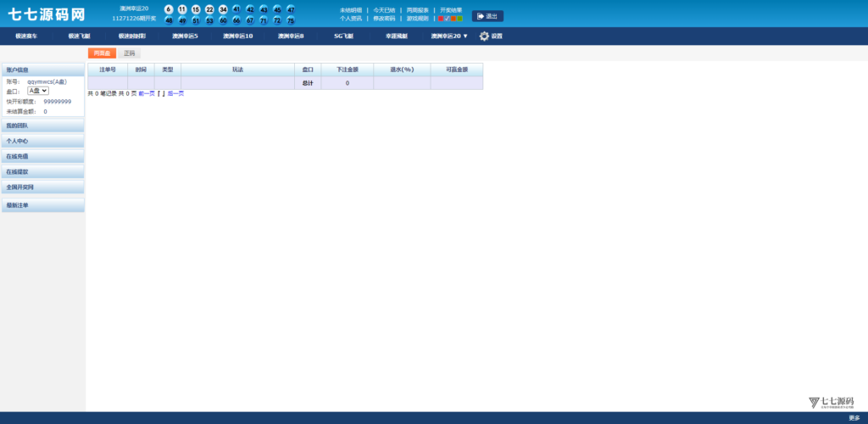Screen dimensions: 868x424
Task: Select the green theme color swatch
Action: [x=459, y=18]
